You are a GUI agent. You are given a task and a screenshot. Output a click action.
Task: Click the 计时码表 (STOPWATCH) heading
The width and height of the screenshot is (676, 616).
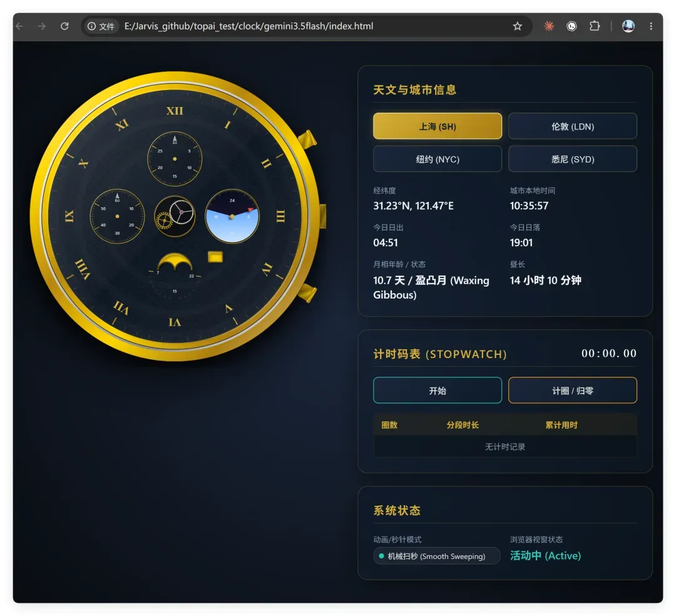coord(440,354)
